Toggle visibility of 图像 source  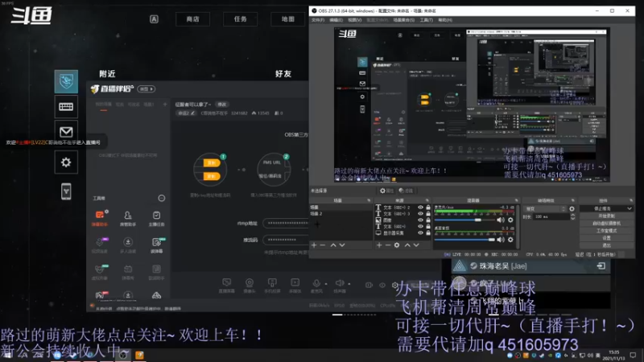[420, 220]
